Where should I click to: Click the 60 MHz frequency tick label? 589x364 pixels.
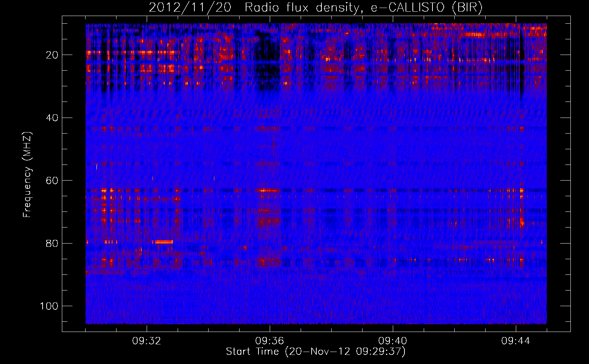point(52,181)
